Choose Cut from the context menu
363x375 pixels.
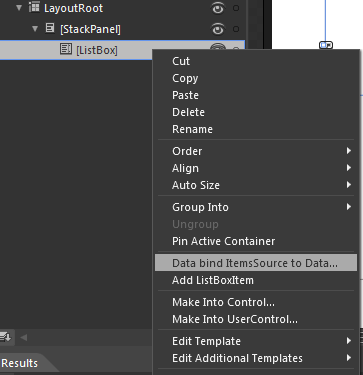click(256, 61)
